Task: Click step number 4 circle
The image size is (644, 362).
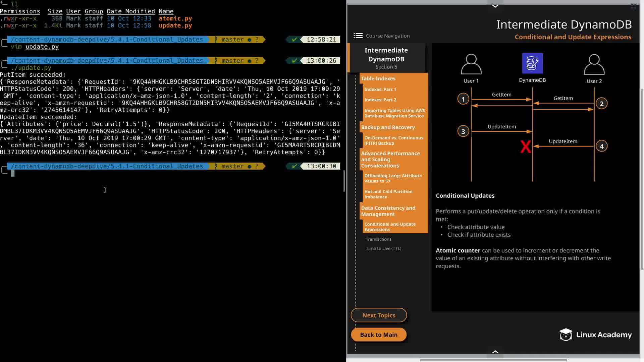Action: click(601, 146)
